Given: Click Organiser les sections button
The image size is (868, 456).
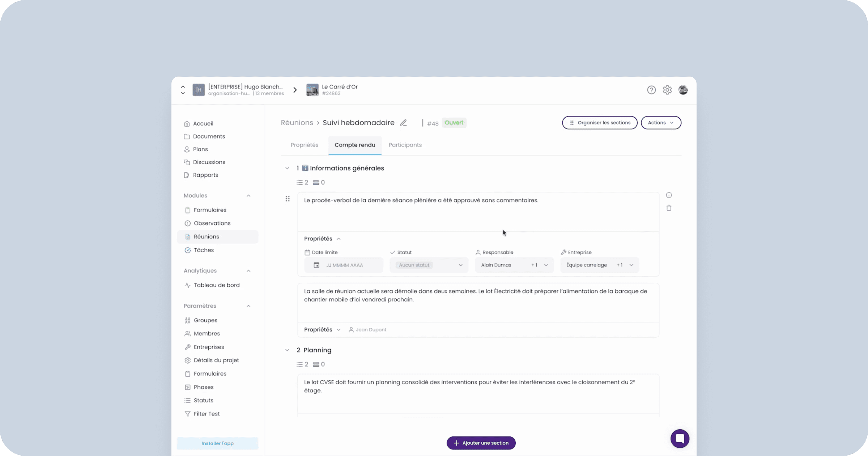Looking at the screenshot, I should pos(600,123).
